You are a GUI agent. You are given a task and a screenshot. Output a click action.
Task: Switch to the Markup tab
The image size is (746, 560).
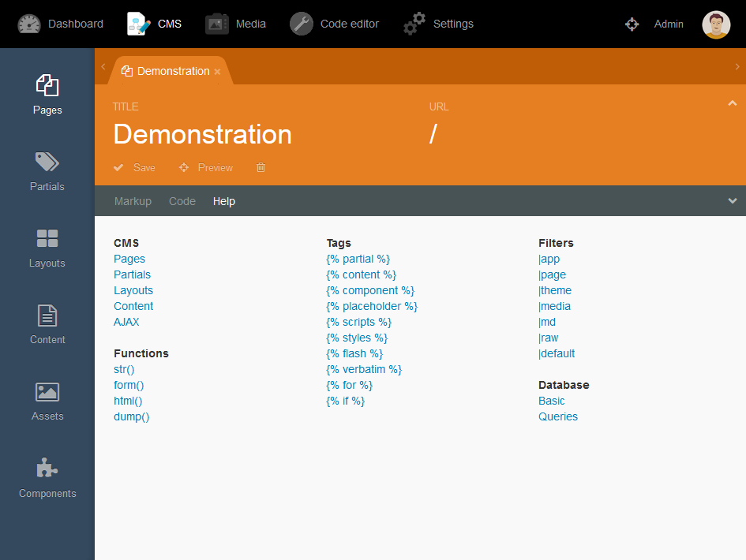tap(133, 201)
